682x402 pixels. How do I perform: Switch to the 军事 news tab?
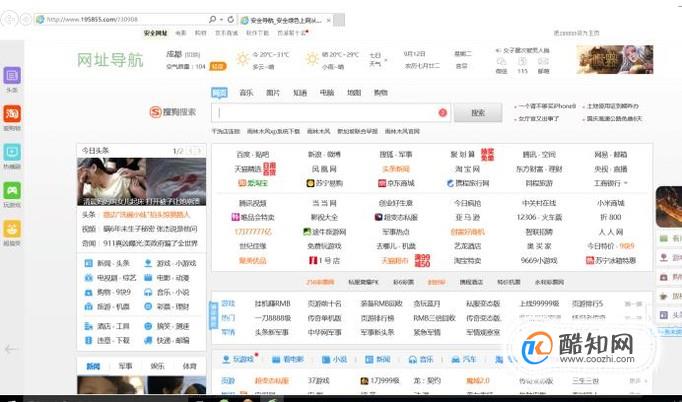[125, 366]
